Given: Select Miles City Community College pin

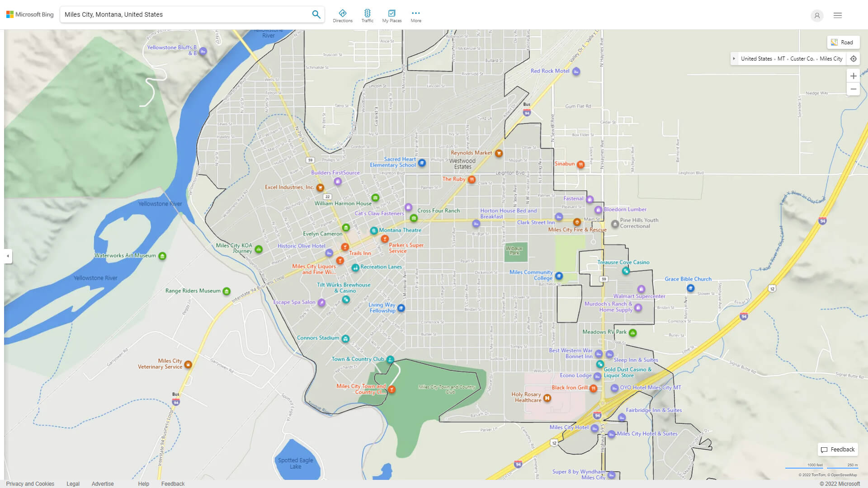Looking at the screenshot, I should 559,276.
